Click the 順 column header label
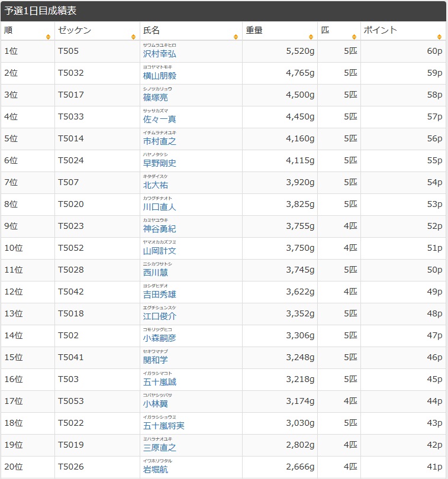 pos(8,30)
